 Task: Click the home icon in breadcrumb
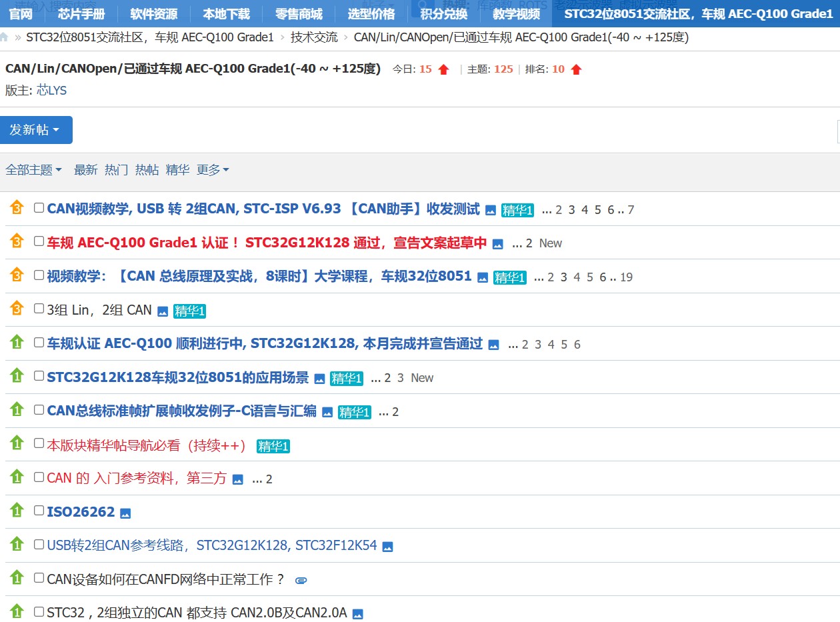pyautogui.click(x=4, y=37)
